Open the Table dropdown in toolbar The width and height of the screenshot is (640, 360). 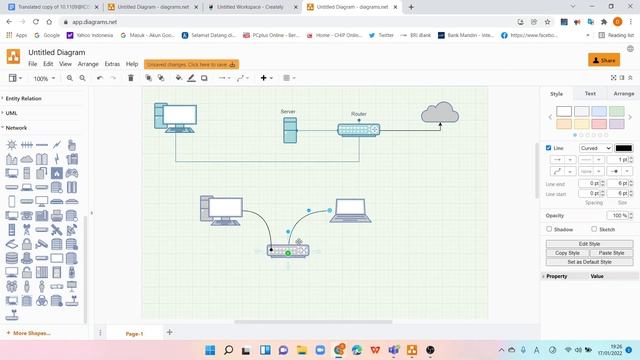click(289, 78)
